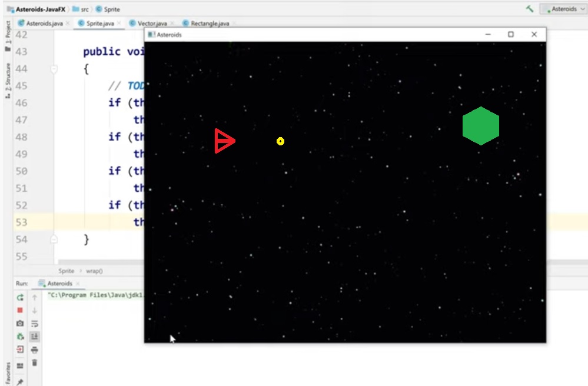Click the camera thread dump icon

click(20, 323)
